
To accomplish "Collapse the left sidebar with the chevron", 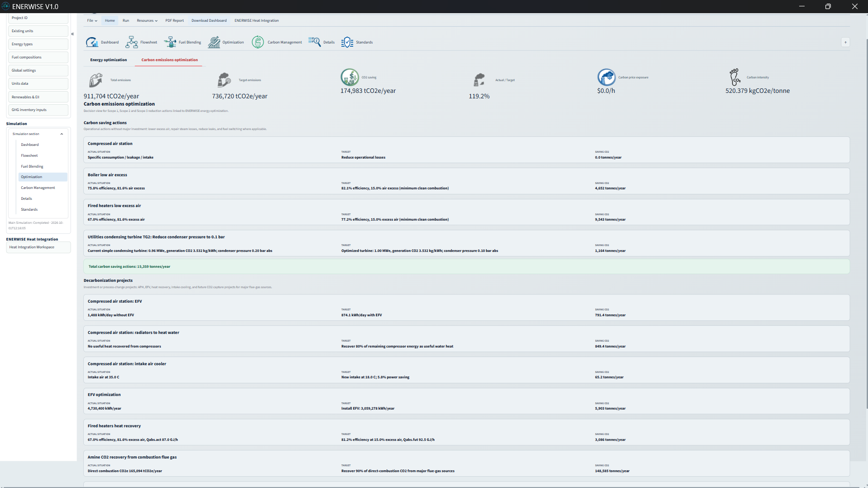I will click(x=72, y=34).
